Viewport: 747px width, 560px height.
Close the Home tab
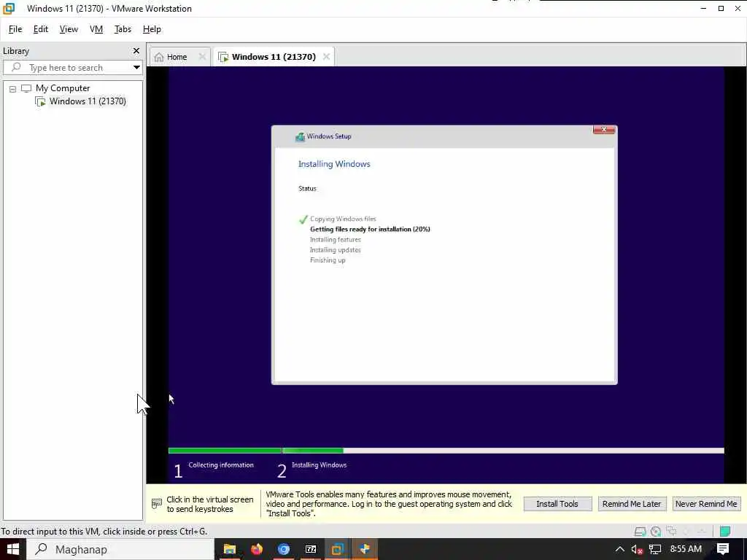click(202, 57)
